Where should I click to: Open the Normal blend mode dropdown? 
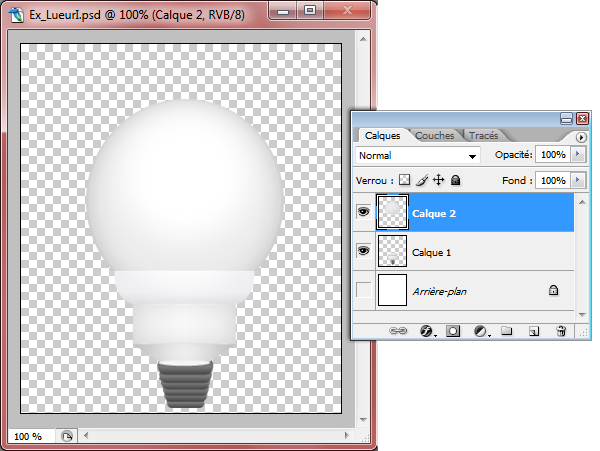(418, 156)
